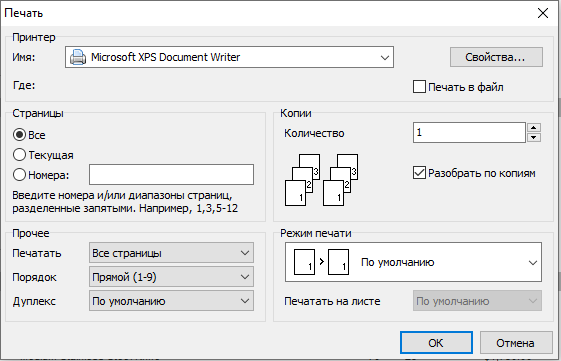The image size is (561, 361).
Task: Increase copy count with the up arrow
Action: click(533, 128)
